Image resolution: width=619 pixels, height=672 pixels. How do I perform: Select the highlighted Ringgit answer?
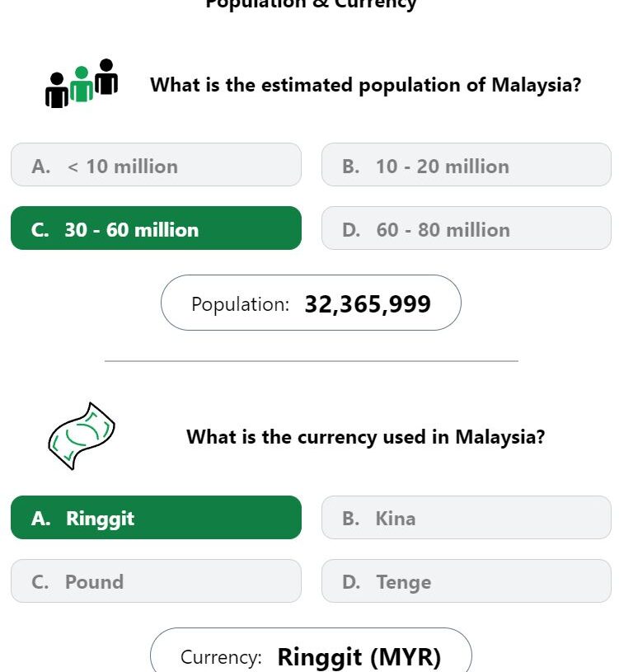pyautogui.click(x=156, y=517)
